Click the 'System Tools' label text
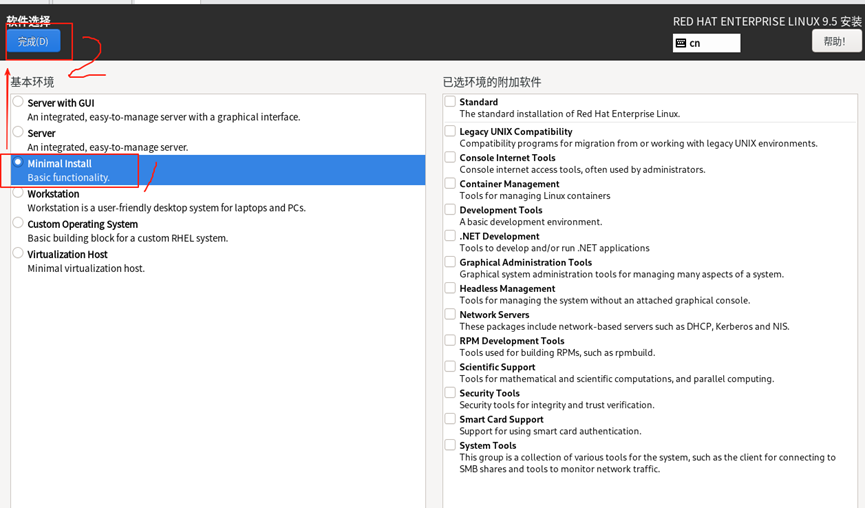This screenshot has height=508, width=865. tap(488, 446)
